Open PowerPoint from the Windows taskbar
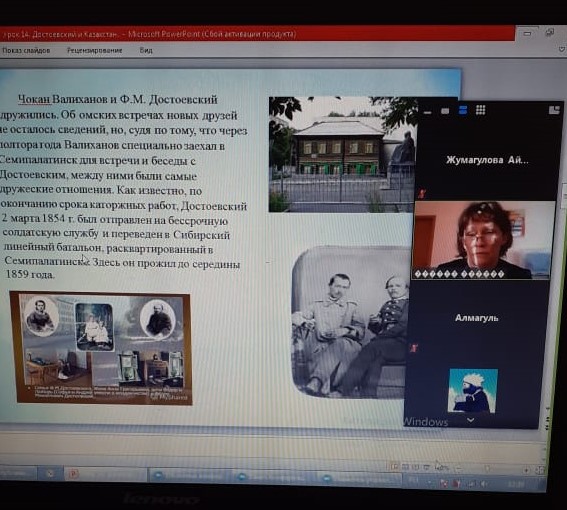 click(105, 473)
